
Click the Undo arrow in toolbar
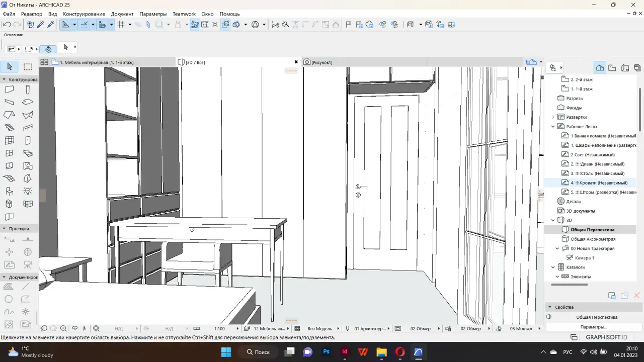pyautogui.click(x=7, y=24)
